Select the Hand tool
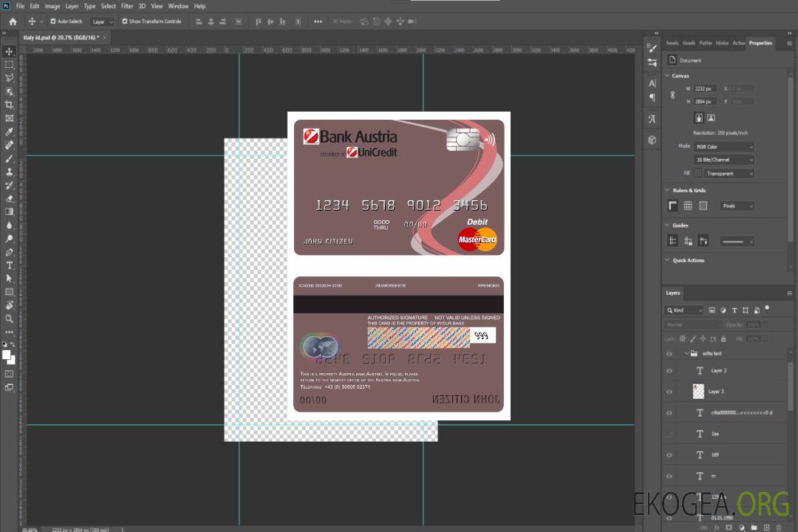The image size is (798, 532). tap(9, 305)
